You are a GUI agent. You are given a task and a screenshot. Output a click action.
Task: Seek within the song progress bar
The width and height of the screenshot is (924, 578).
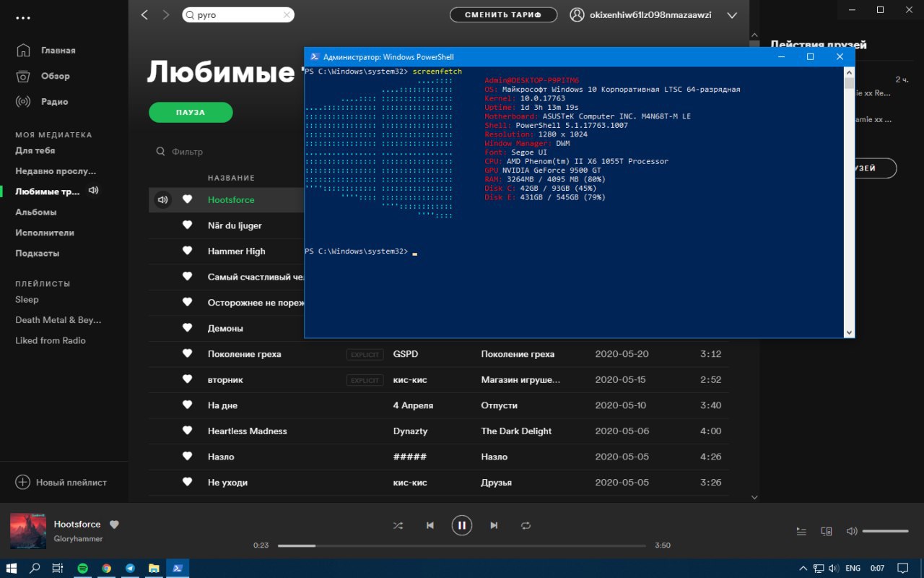point(462,545)
